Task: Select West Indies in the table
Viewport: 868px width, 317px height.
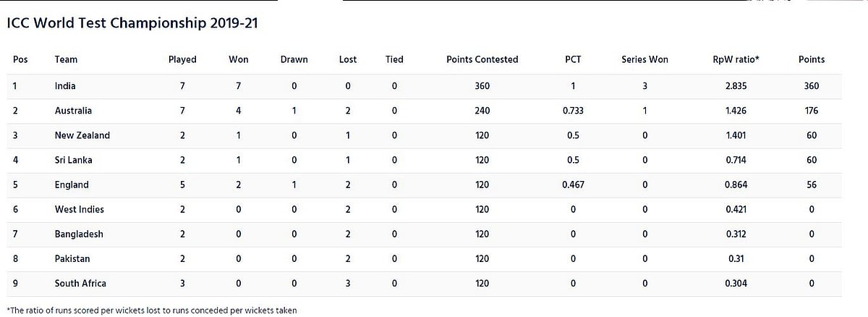Action: [x=79, y=209]
